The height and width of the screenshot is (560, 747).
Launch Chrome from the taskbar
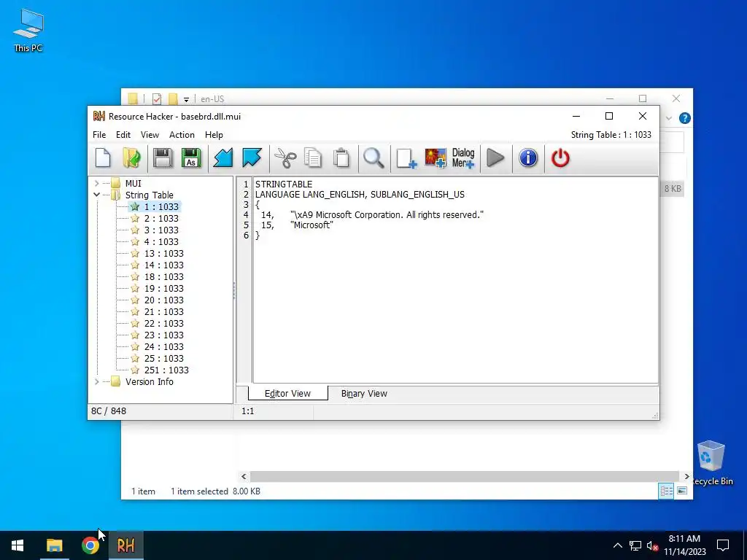(x=90, y=545)
